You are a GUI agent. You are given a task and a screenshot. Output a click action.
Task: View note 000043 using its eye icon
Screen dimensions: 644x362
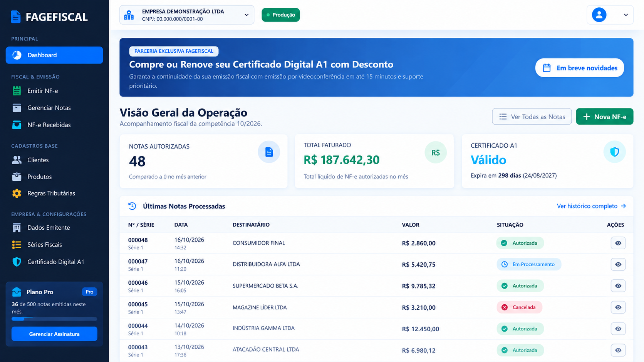618,350
